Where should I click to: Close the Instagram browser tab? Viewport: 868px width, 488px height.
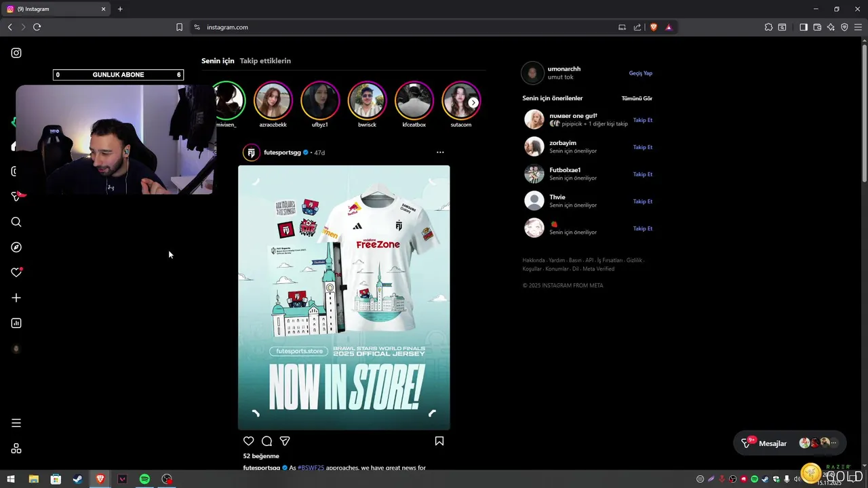pyautogui.click(x=104, y=9)
